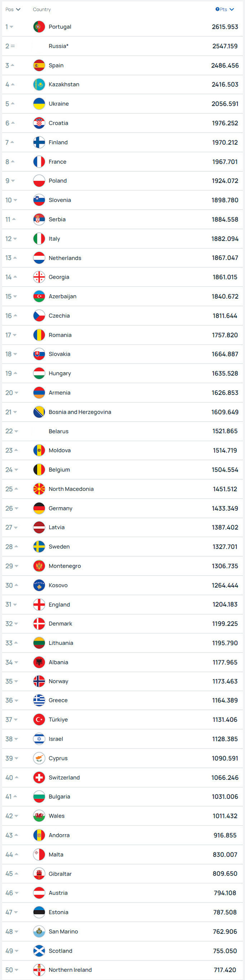Click the Pts info help icon
The image size is (245, 980).
coord(217,9)
